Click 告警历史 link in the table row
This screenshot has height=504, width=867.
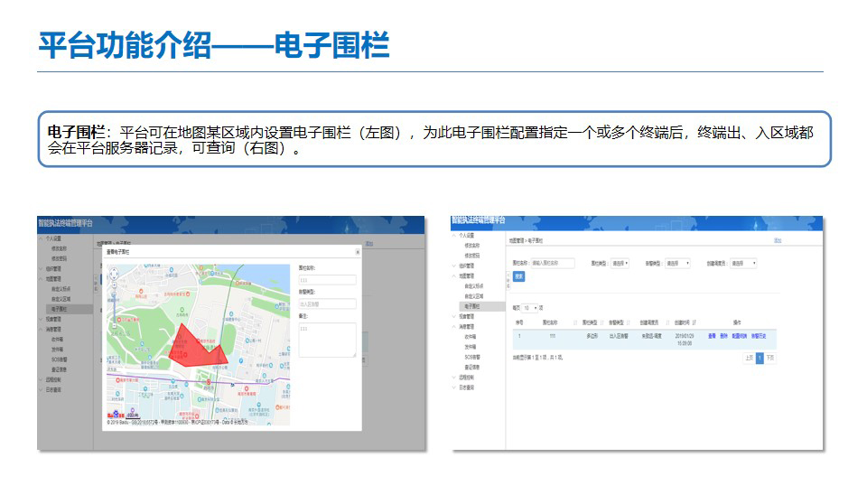[x=760, y=336]
